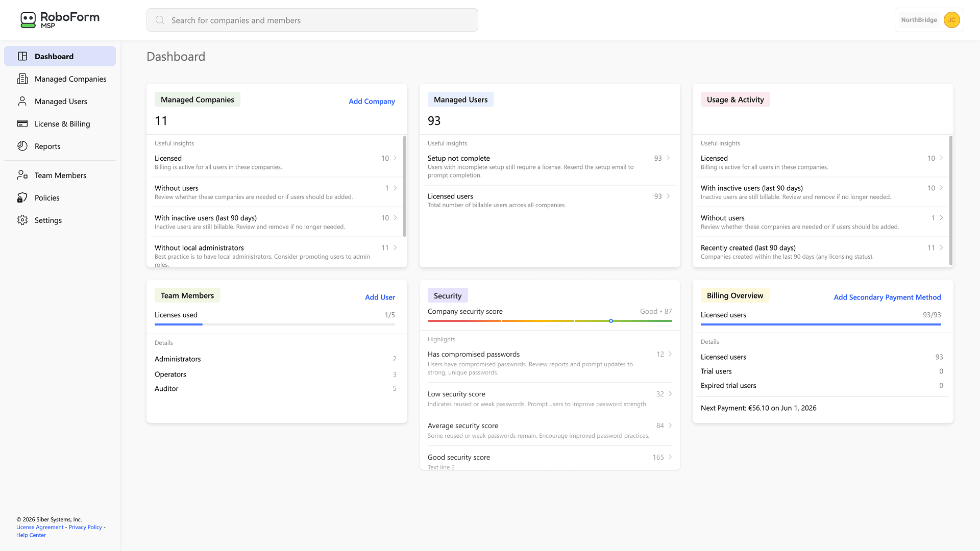
Task: Click the Reports pie chart icon
Action: [22, 146]
